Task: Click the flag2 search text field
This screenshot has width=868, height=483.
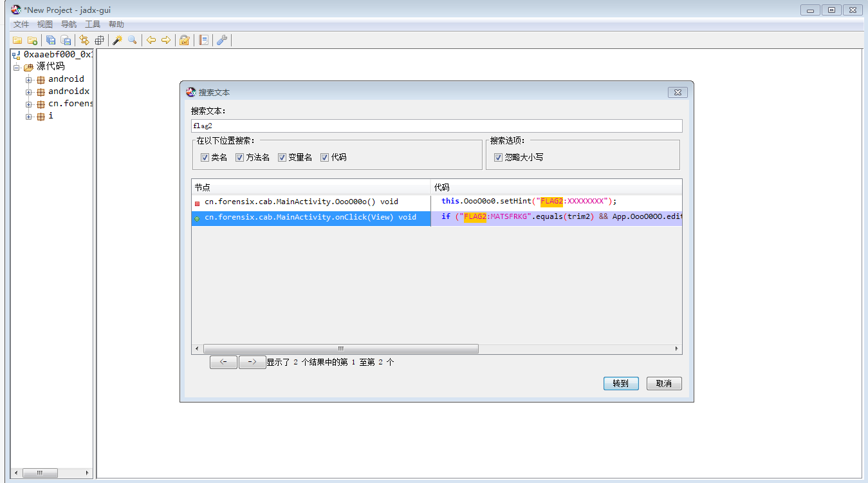Action: (x=436, y=126)
